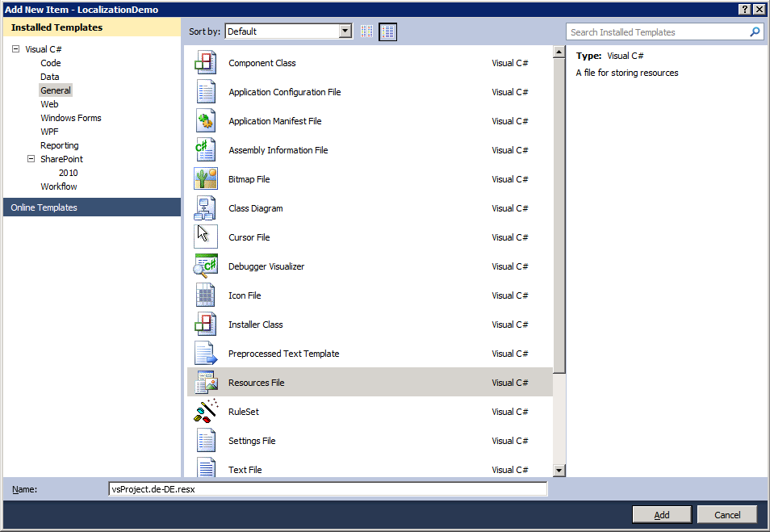Collapse the SharePoint tree node

coord(31,159)
